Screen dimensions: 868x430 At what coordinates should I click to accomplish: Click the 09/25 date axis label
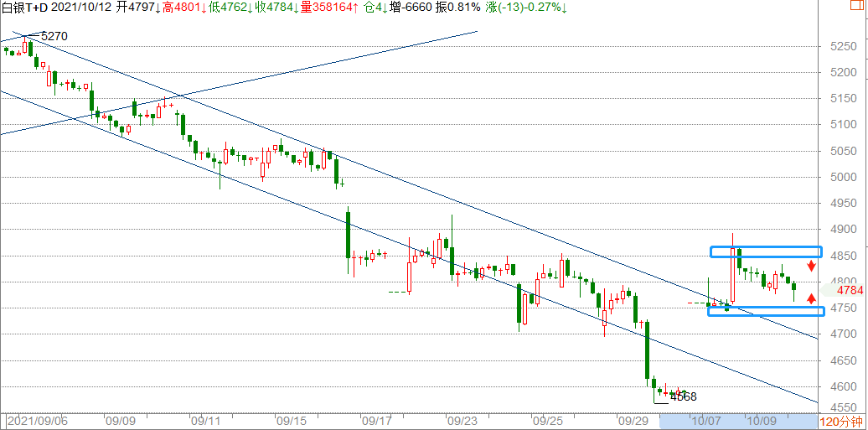point(548,421)
